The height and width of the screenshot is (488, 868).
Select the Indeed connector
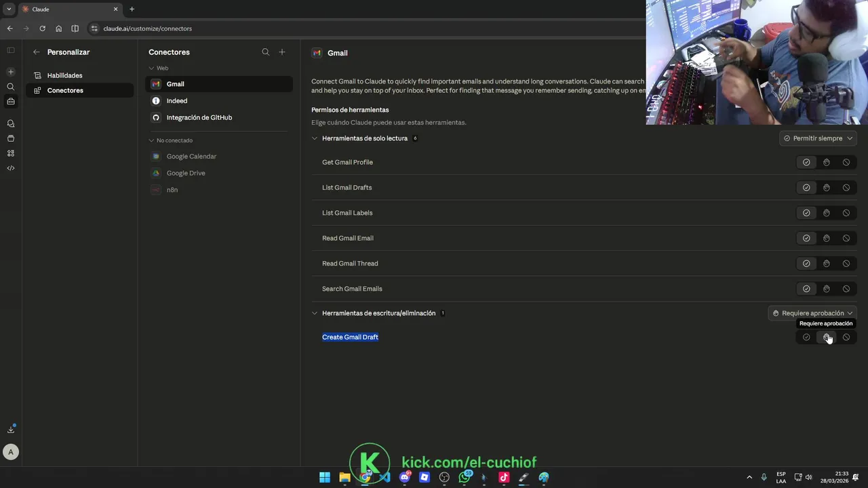[219, 101]
